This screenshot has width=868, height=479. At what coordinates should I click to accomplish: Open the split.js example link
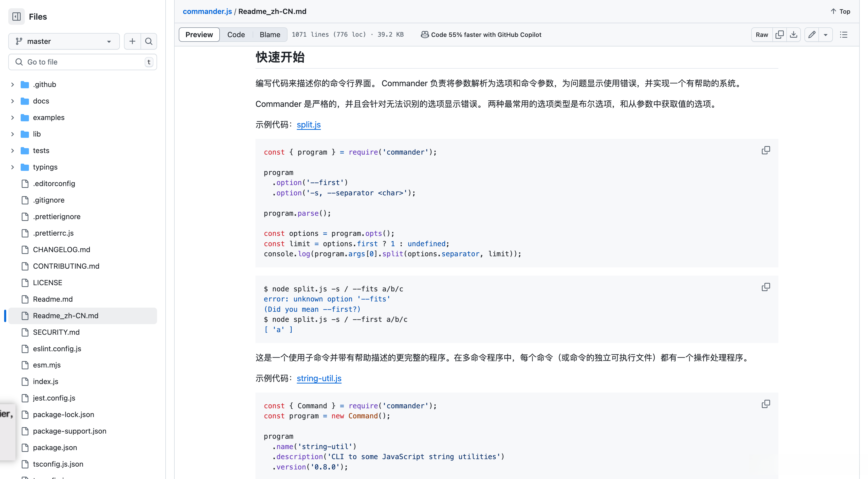[308, 125]
